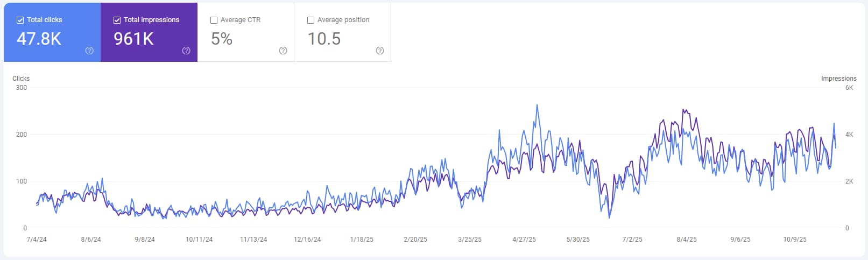Click the 7/4/24 date label
The height and width of the screenshot is (260, 868).
pyautogui.click(x=37, y=240)
